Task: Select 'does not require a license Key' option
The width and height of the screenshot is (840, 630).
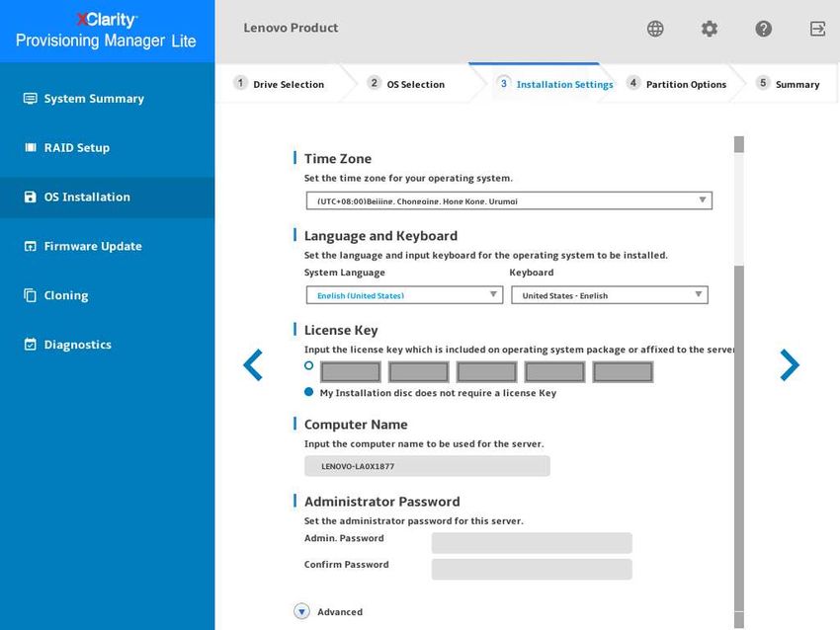Action: (x=308, y=392)
